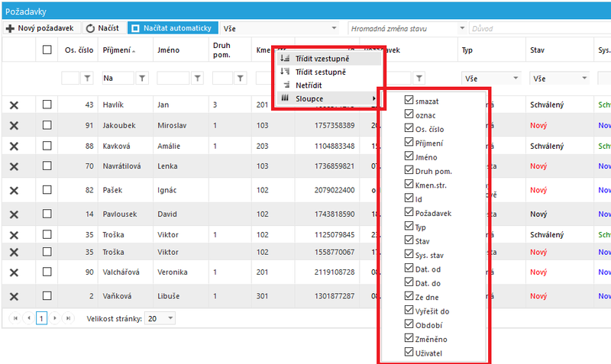611x364 pixels.
Task: Remove the Pašek row using X icon
Action: pos(14,191)
